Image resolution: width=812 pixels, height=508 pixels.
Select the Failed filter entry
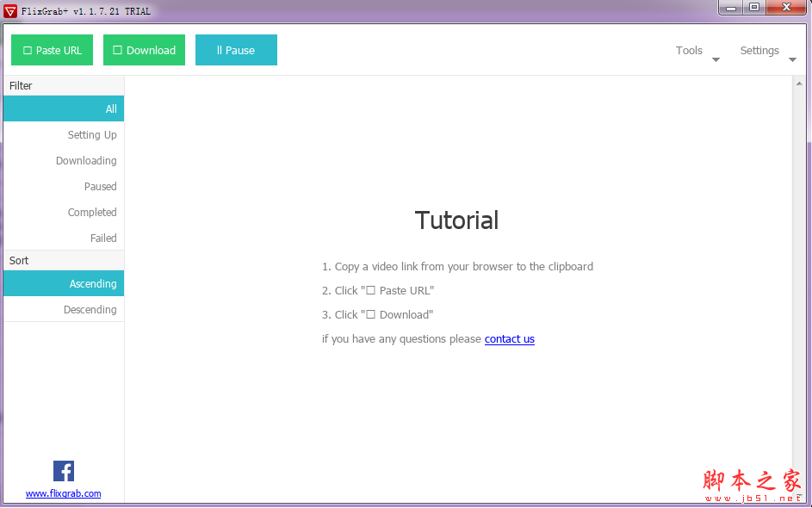tap(62, 238)
